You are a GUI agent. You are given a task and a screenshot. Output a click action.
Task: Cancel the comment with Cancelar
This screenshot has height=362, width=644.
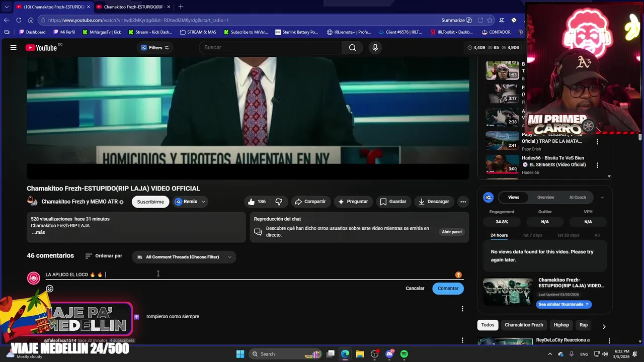point(415,289)
